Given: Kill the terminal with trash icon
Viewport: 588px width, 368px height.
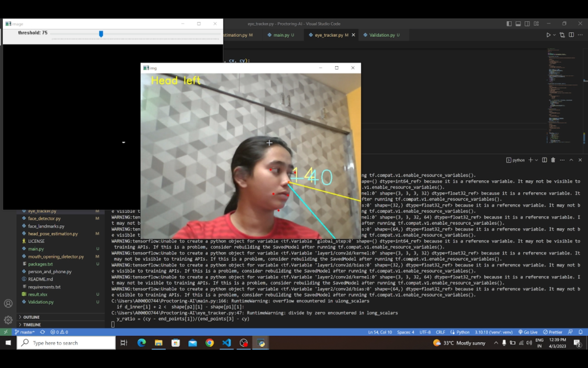Looking at the screenshot, I should 553,160.
